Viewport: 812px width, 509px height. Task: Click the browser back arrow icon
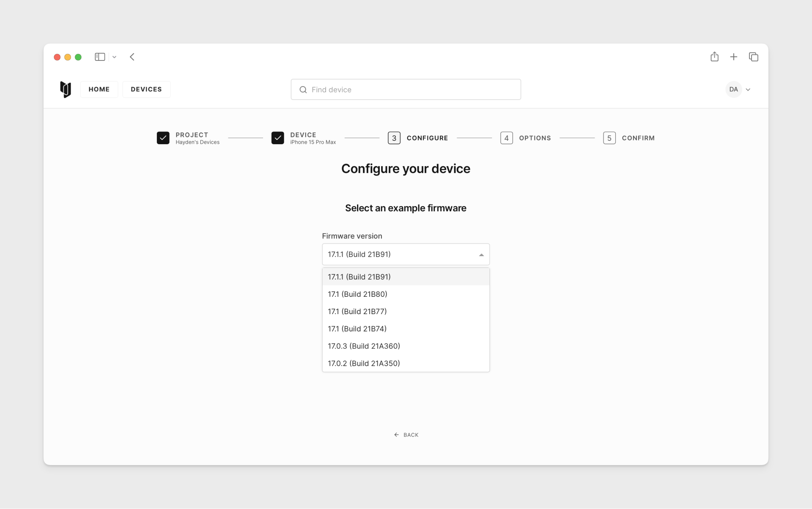coord(132,57)
